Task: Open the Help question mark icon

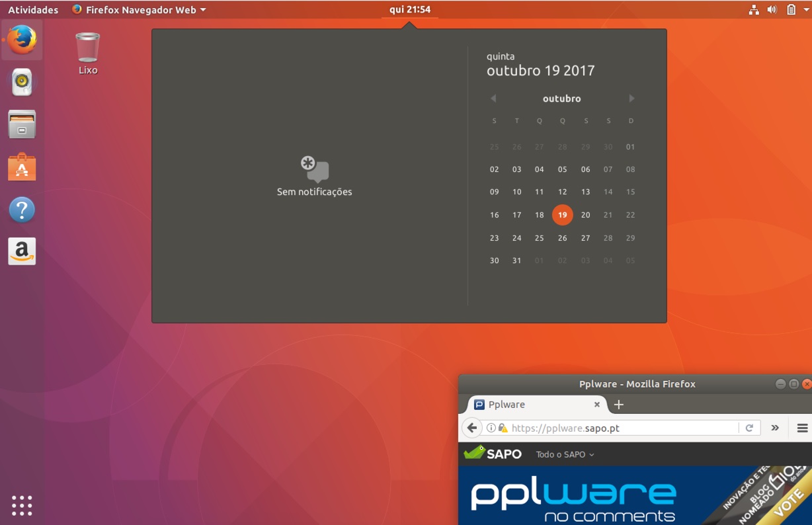Action: tap(22, 210)
